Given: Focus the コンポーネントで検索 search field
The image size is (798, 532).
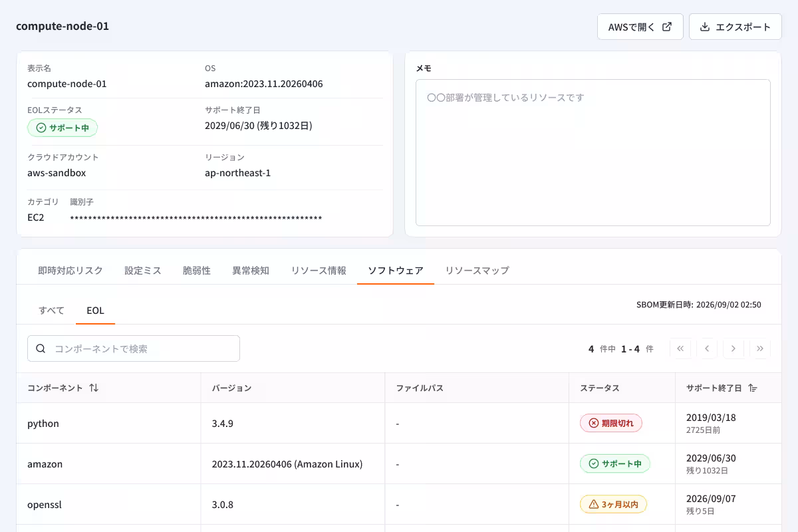Looking at the screenshot, I should tap(134, 348).
